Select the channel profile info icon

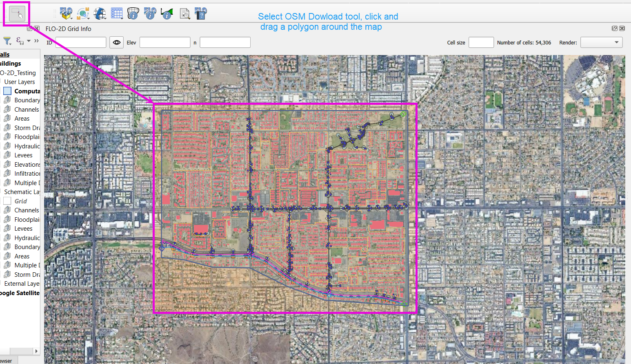coord(167,13)
